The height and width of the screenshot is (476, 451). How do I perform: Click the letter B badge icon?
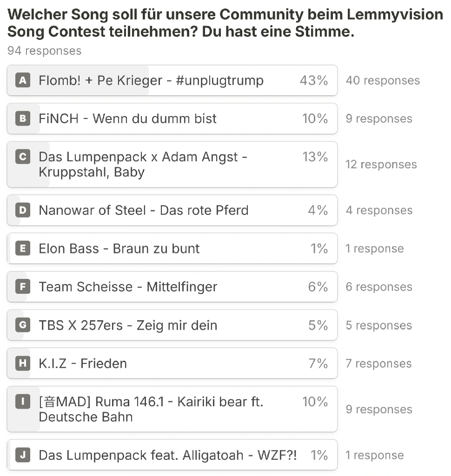point(23,119)
